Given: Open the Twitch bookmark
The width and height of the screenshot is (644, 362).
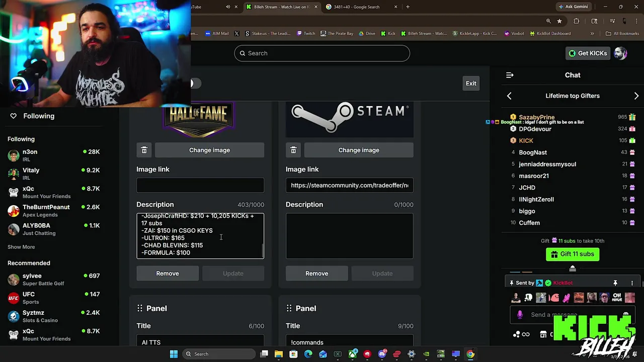Looking at the screenshot, I should point(306,34).
